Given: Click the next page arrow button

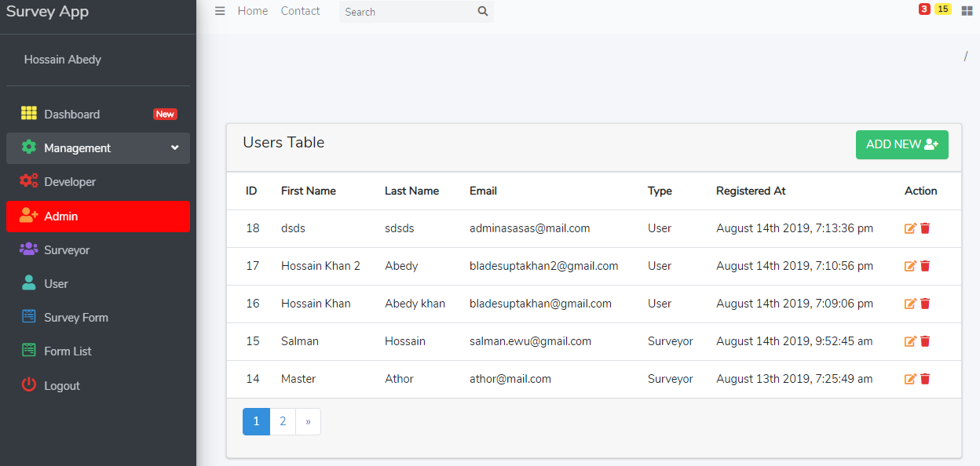Looking at the screenshot, I should [x=308, y=421].
